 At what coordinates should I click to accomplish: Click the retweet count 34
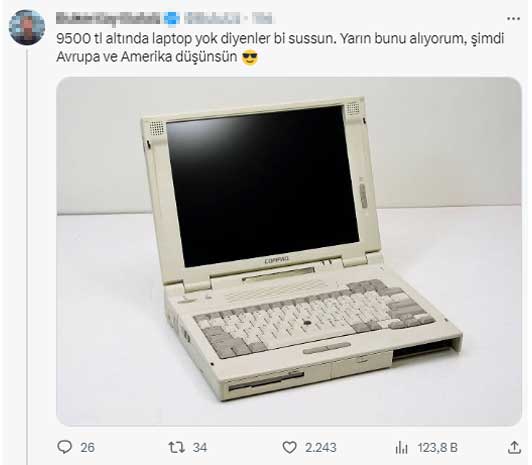pyautogui.click(x=200, y=448)
